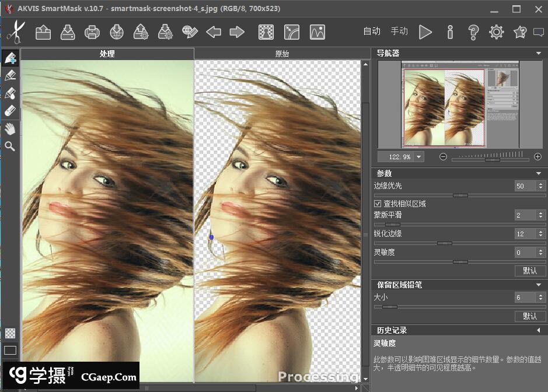
Task: Open the zoom percentage dropdown
Action: click(x=419, y=157)
